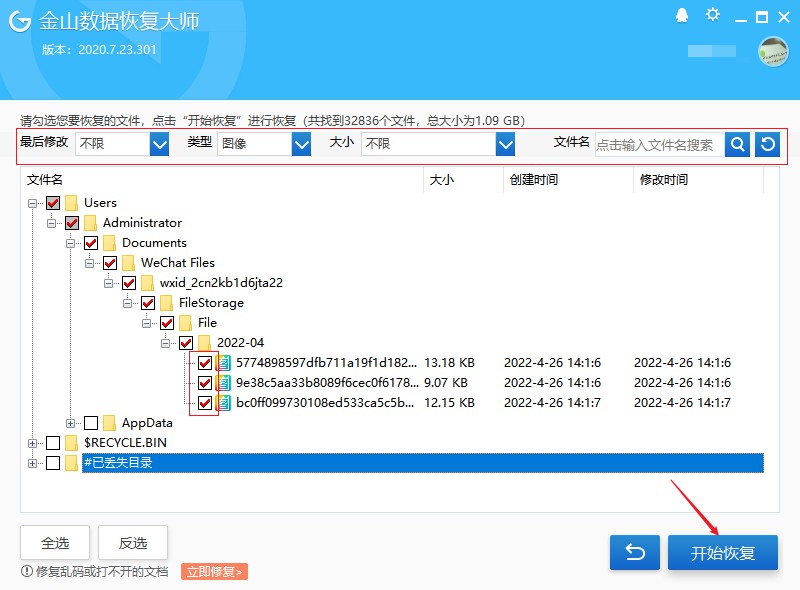Click the 全选 button
This screenshot has height=590, width=800.
point(54,543)
